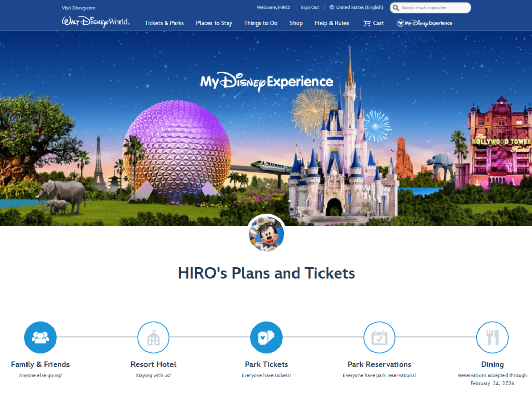Open the Resort Hotel icon
The height and width of the screenshot is (408, 532).
tap(153, 337)
